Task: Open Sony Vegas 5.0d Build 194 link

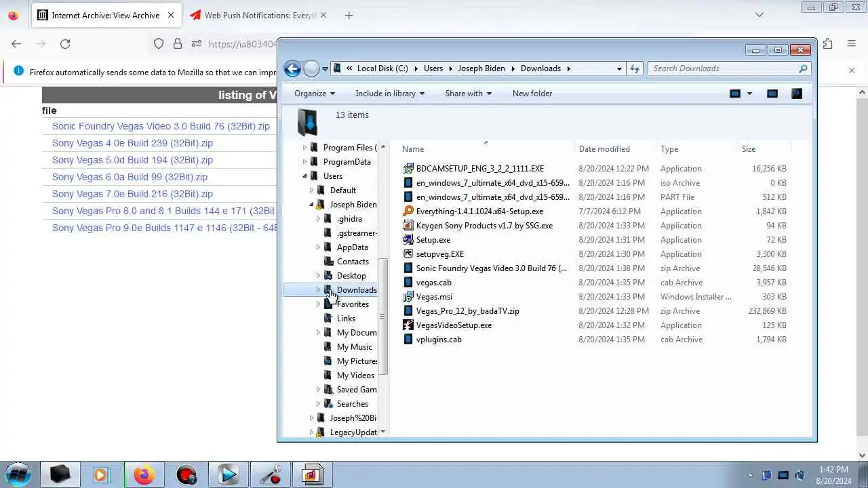Action: pos(132,160)
